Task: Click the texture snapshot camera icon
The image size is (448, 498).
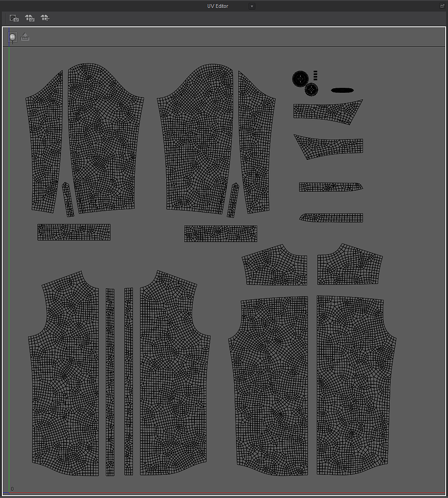Action: tap(14, 18)
